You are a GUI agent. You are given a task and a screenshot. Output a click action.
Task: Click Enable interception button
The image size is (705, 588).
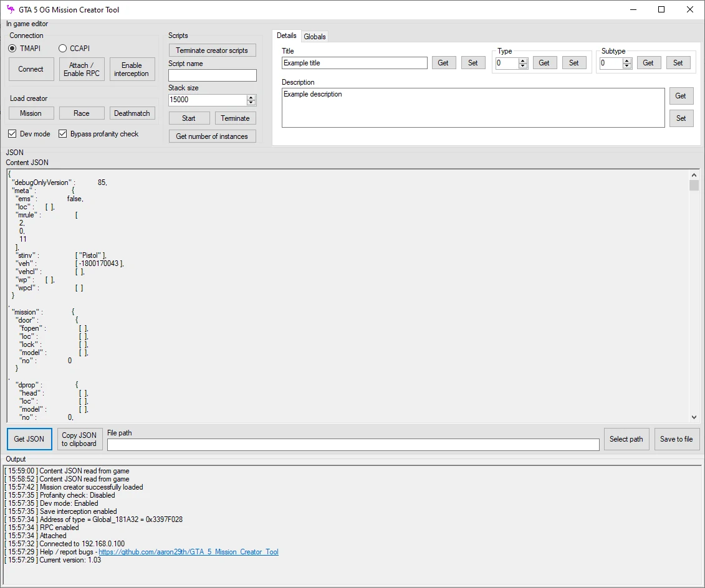click(132, 69)
